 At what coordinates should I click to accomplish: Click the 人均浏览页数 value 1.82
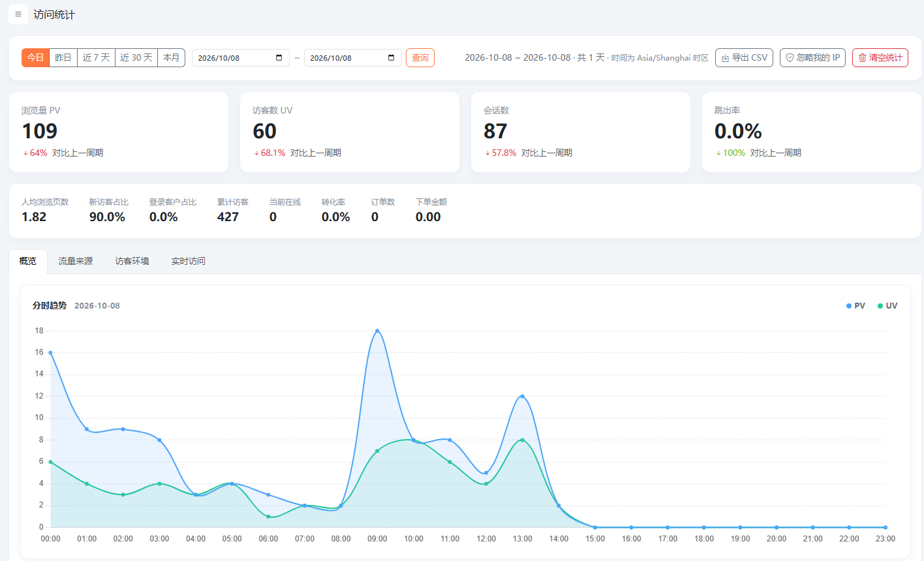(34, 217)
